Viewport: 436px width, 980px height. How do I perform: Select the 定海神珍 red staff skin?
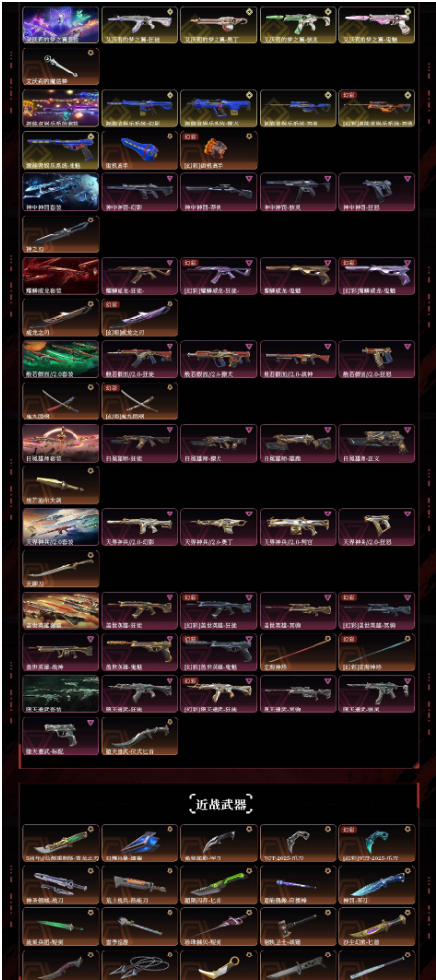(298, 653)
